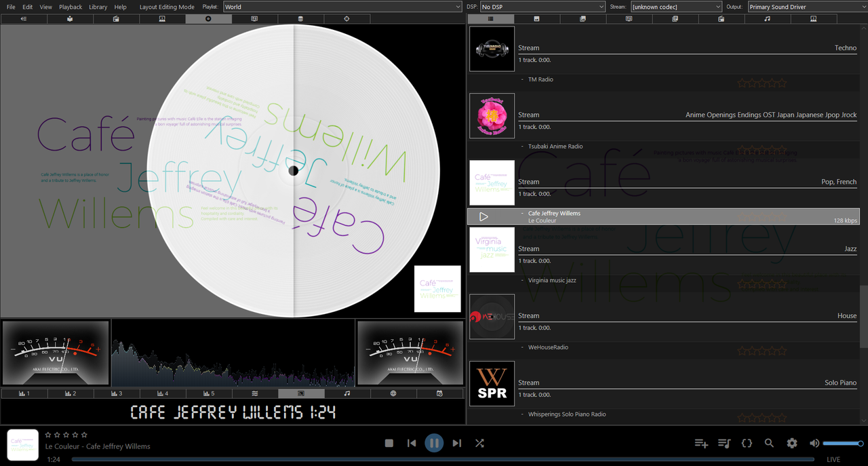Expand the Playlist dropdown showing World
868x466 pixels.
tap(342, 7)
